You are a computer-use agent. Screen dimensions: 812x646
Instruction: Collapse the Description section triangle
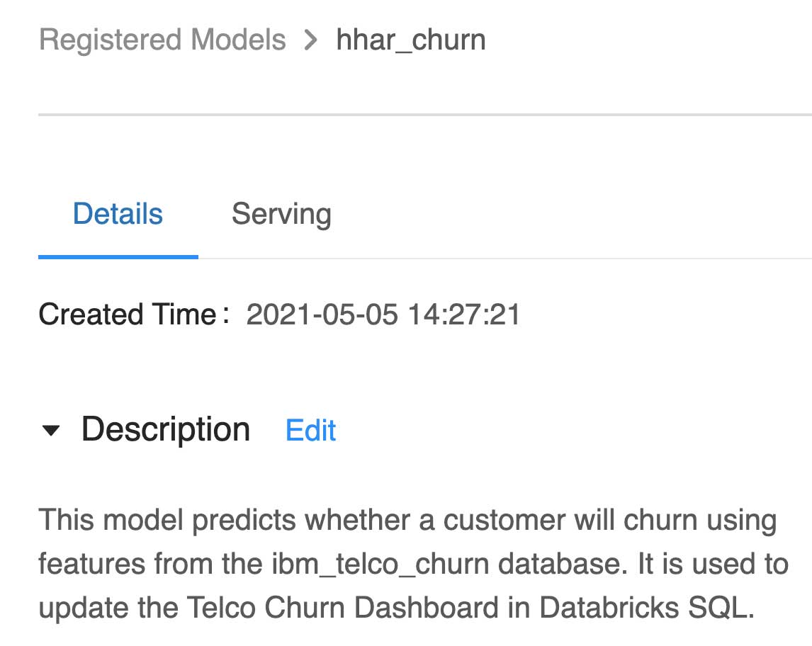(x=51, y=431)
